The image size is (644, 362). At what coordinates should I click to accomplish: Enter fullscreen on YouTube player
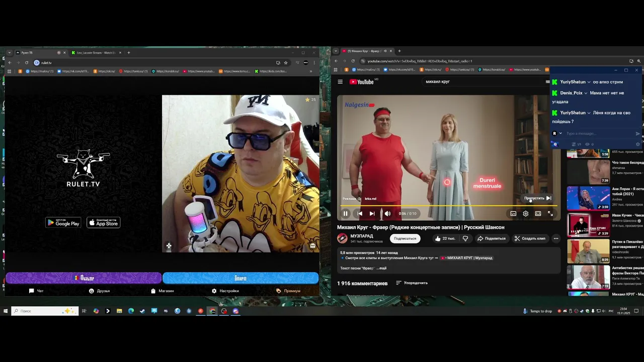550,214
